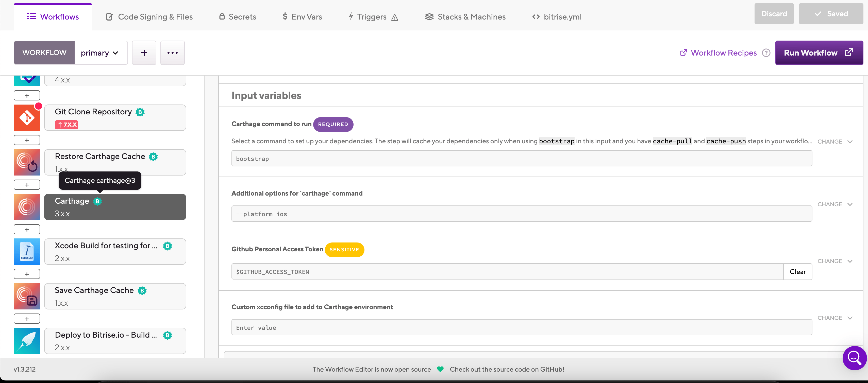This screenshot has width=868, height=383.
Task: Click the Deploy to Bitrise.io step icon
Action: coord(27,341)
